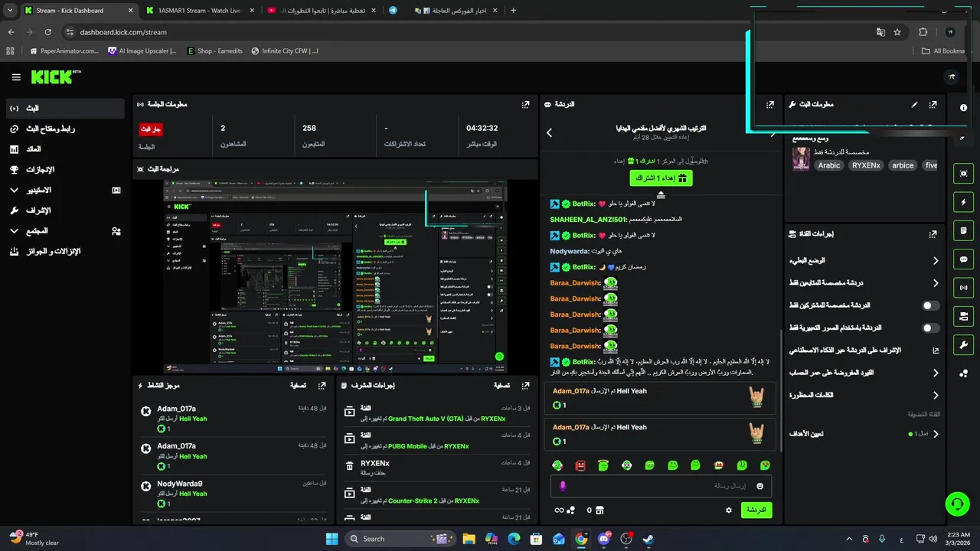Open Stream URL and key (رابط ومفتاح البث)
The height and width of the screenshot is (551, 980).
coord(64,129)
